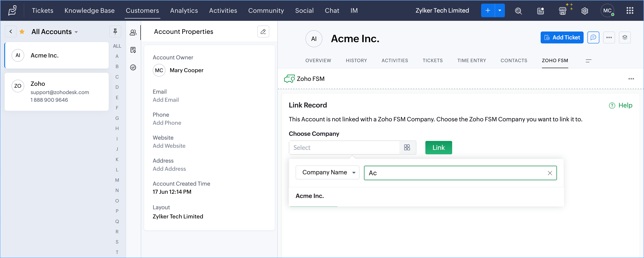Open the apps grid launcher icon
This screenshot has width=644, height=258.
[630, 10]
